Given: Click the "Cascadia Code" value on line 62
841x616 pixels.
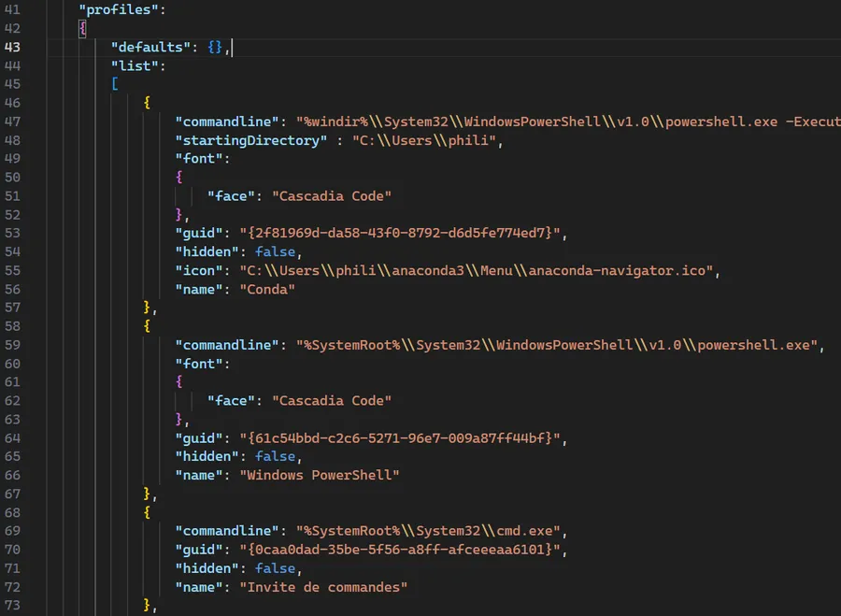Looking at the screenshot, I should coord(332,401).
